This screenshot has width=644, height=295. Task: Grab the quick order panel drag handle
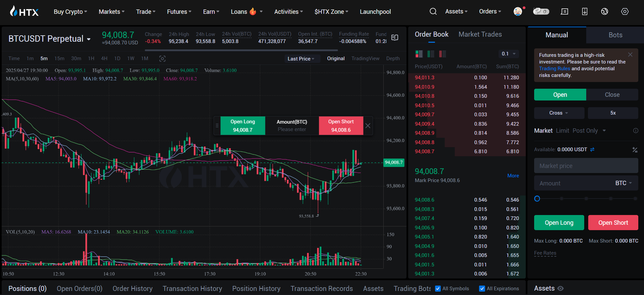(217, 126)
